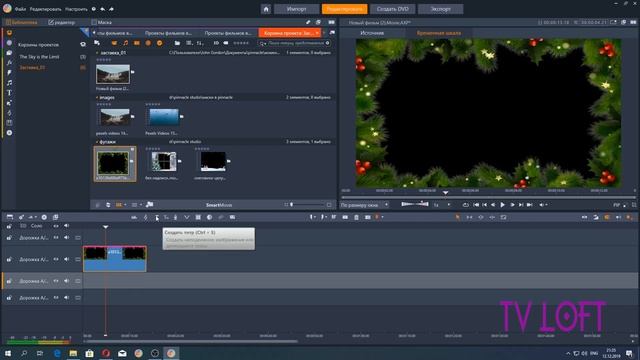The width and height of the screenshot is (640, 360).
Task: Open the Экспорт tab
Action: [441, 9]
